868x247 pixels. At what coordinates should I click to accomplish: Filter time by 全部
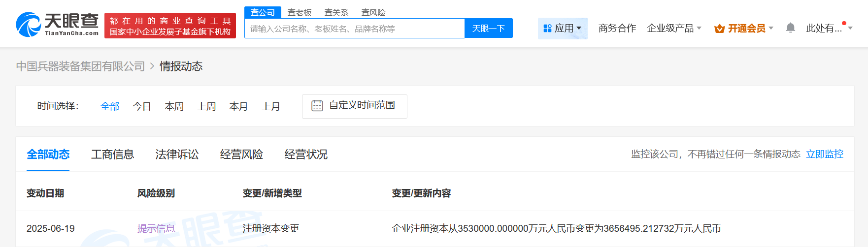click(x=110, y=106)
